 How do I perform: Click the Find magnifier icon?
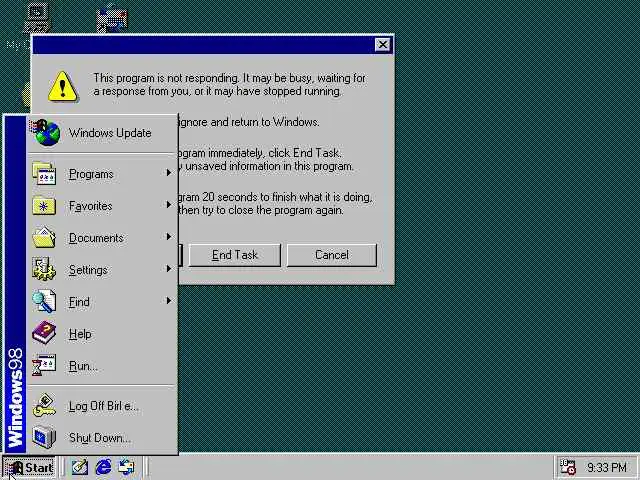pos(44,301)
